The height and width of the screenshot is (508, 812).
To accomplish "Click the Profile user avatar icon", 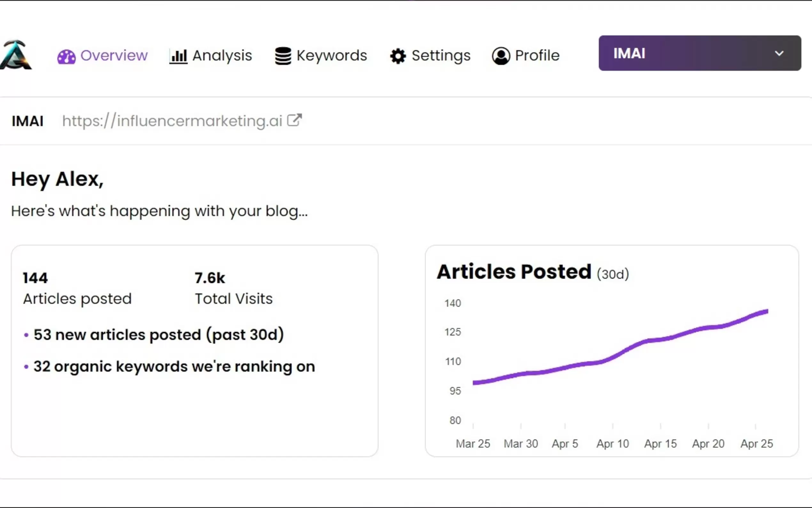I will (501, 56).
